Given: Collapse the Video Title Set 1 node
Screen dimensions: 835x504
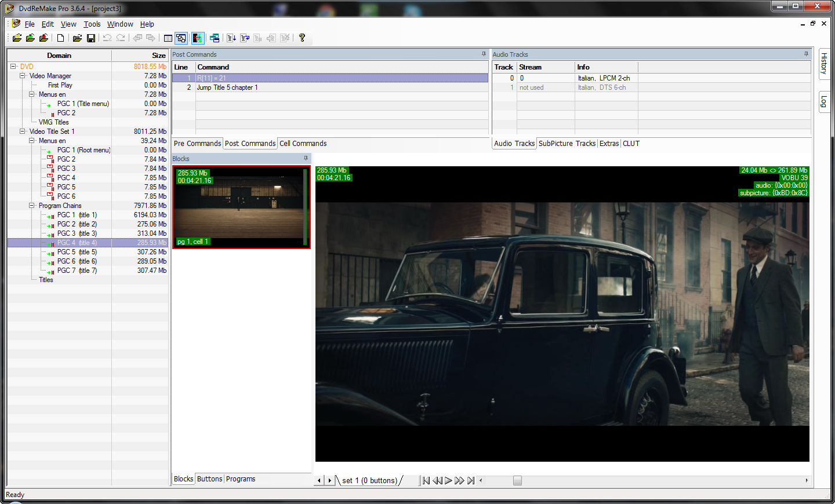Looking at the screenshot, I should point(23,132).
